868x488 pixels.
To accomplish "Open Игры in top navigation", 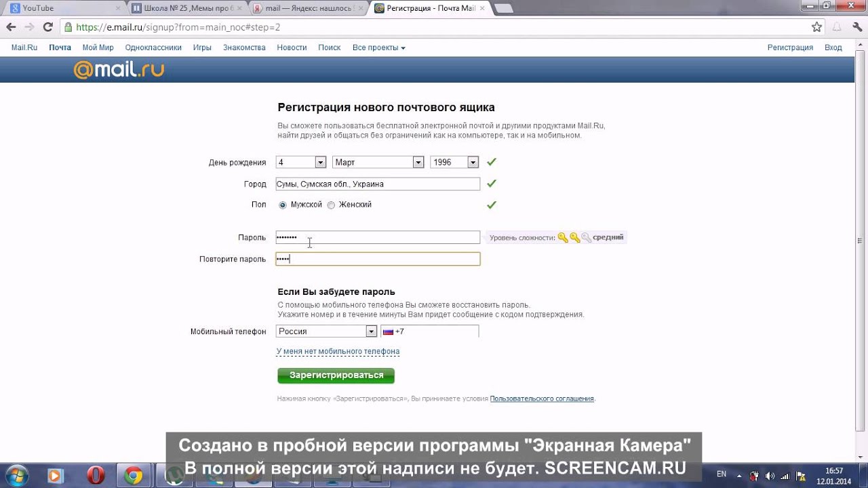I will pos(202,47).
